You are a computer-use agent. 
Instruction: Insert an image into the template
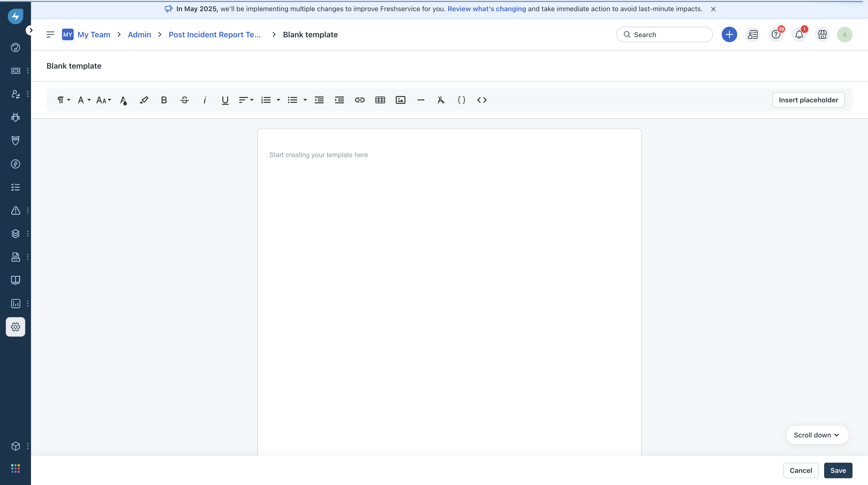(400, 100)
